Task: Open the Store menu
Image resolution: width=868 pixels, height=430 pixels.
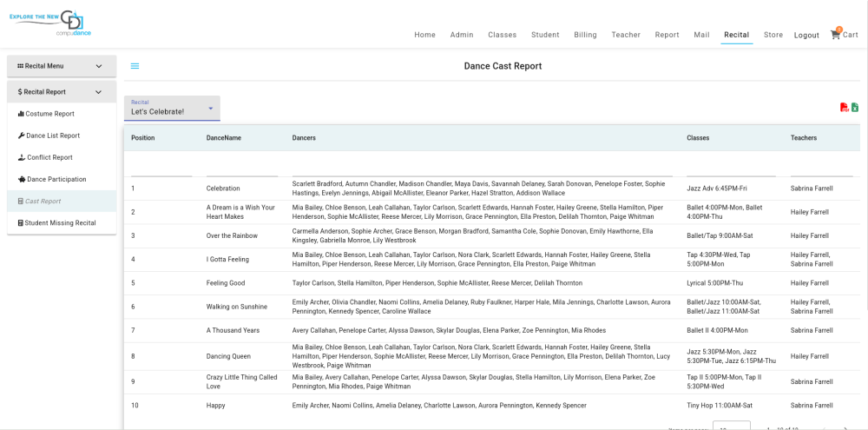Action: 773,35
